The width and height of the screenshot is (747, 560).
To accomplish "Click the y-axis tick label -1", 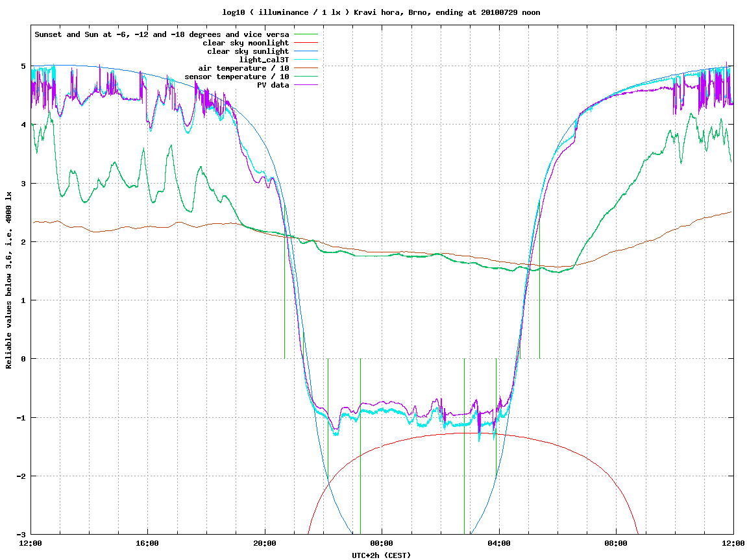I will click(x=21, y=418).
